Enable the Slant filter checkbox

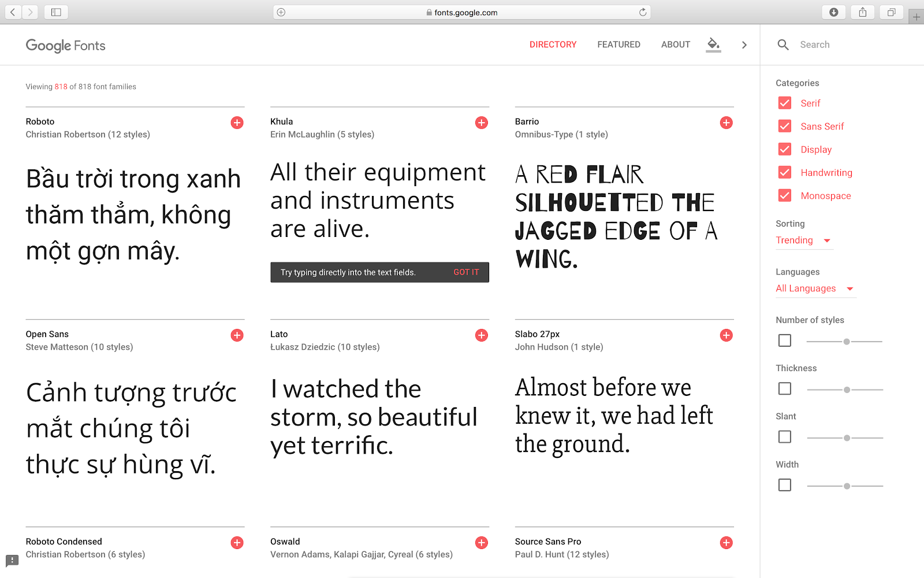(785, 437)
